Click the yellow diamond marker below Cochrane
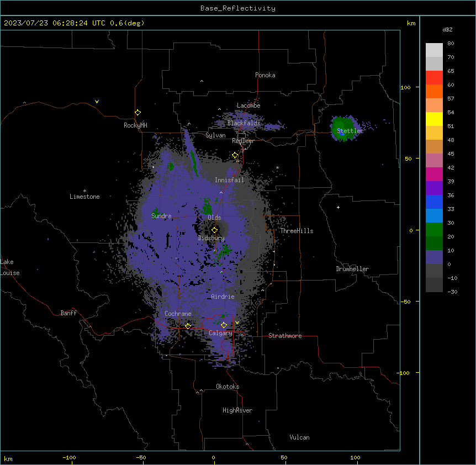This screenshot has width=476, height=465. coord(188,326)
